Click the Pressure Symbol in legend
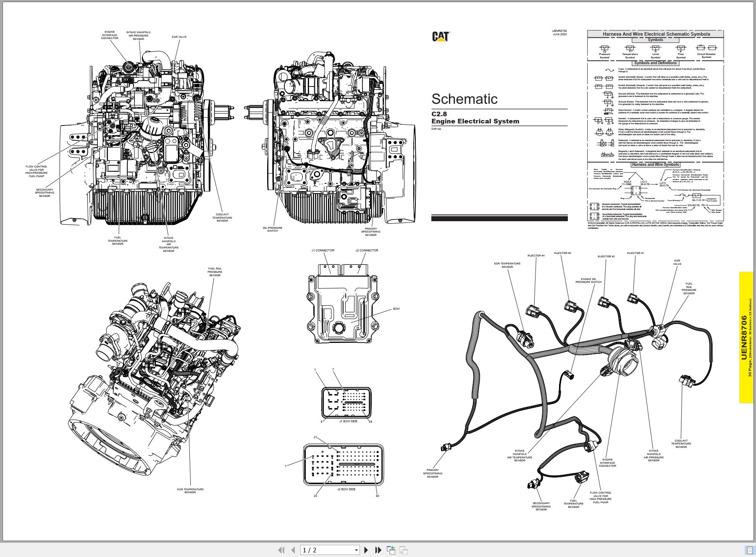Image resolution: width=756 pixels, height=557 pixels. pos(604,52)
